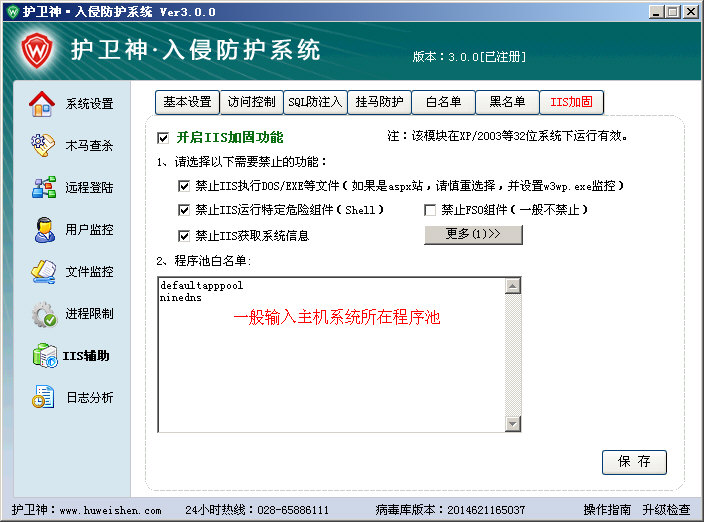Click inside 程序池白名单 text area
This screenshot has height=522, width=704.
pyautogui.click(x=331, y=355)
